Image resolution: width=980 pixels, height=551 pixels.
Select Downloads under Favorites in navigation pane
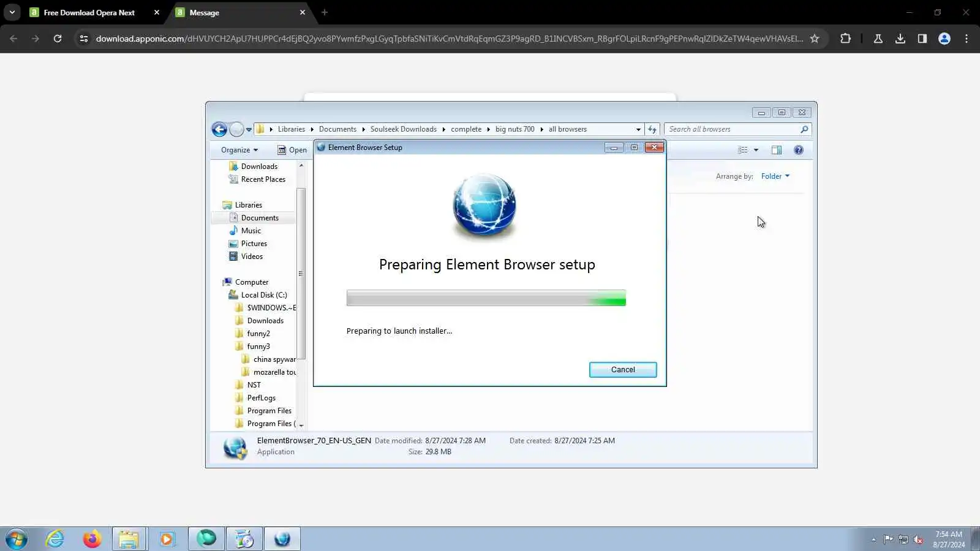pyautogui.click(x=259, y=167)
